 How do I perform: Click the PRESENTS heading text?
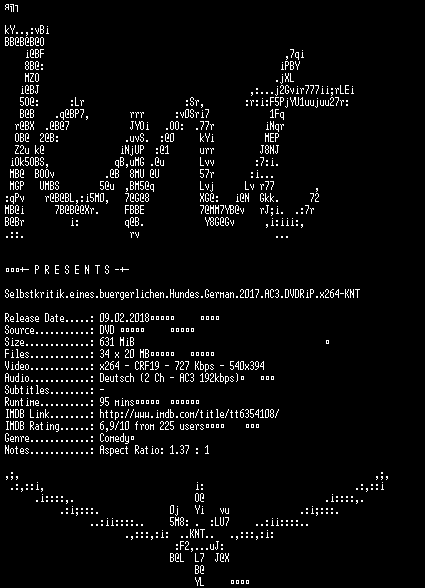[x=72, y=270]
